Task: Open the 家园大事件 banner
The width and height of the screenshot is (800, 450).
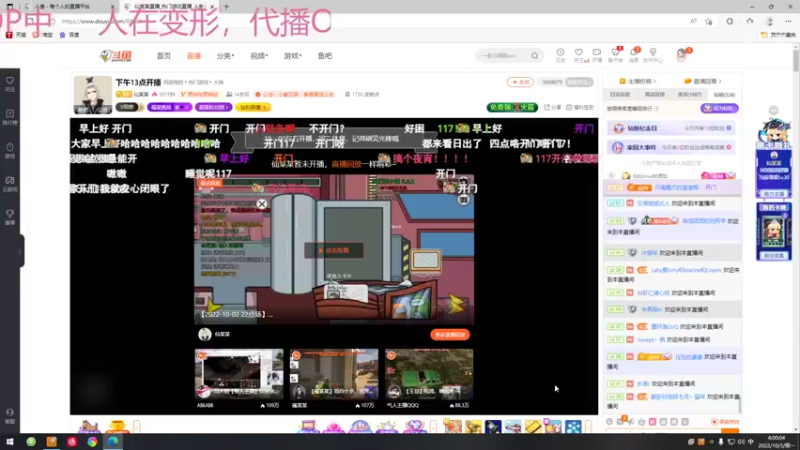Action: (671, 147)
